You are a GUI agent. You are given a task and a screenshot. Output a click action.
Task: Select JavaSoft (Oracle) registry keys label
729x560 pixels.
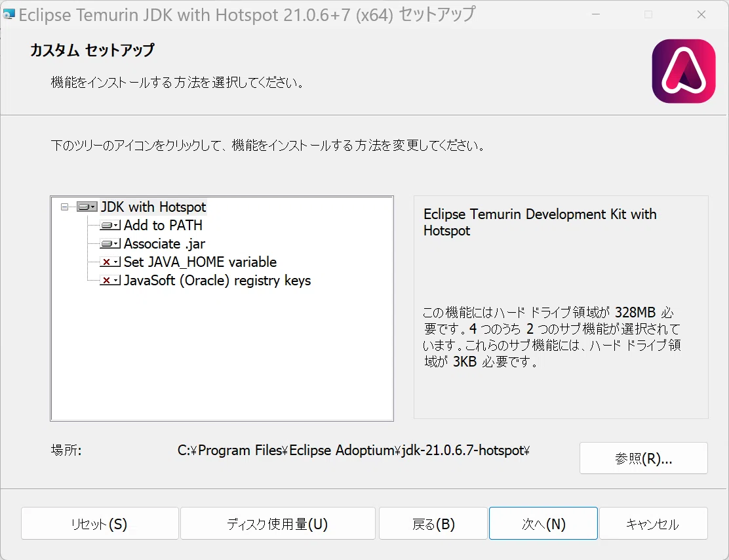[x=217, y=281]
